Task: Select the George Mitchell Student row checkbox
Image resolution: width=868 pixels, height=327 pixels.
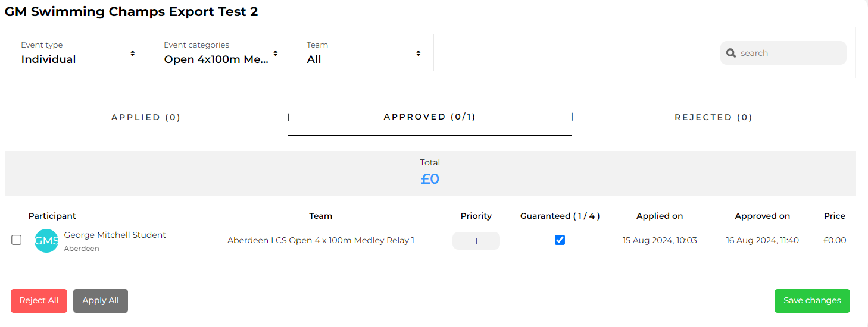Action: pyautogui.click(x=17, y=240)
